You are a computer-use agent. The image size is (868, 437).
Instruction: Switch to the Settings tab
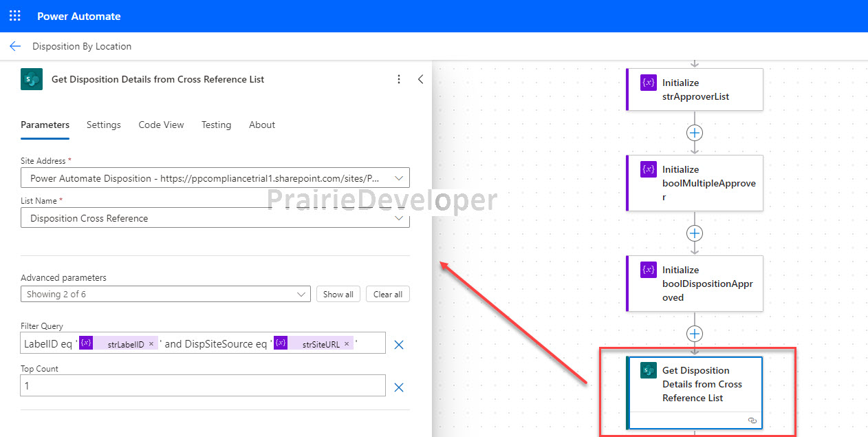(x=104, y=125)
